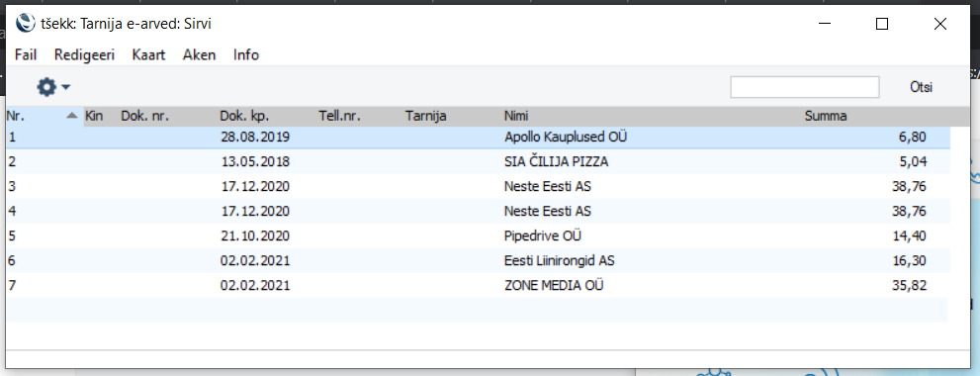Image resolution: width=980 pixels, height=376 pixels.
Task: Sort by Tarnija column header
Action: [425, 117]
